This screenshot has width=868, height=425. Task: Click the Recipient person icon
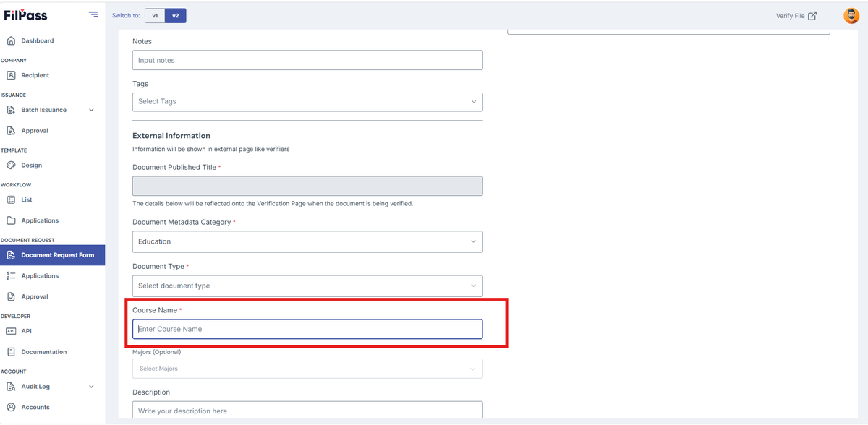click(x=11, y=75)
